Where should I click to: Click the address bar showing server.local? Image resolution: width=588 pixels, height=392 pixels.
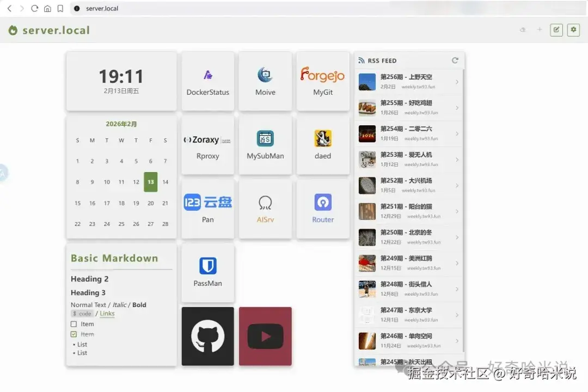tap(328, 8)
